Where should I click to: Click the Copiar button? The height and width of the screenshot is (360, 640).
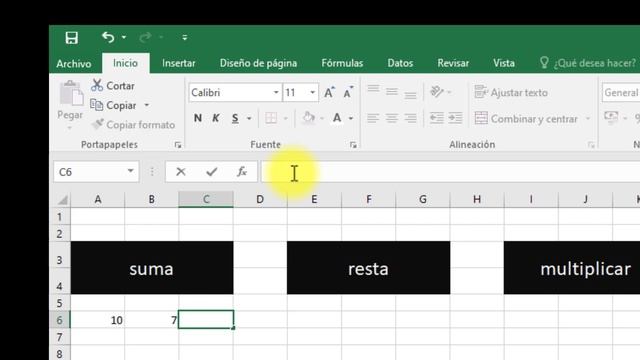[x=113, y=105]
